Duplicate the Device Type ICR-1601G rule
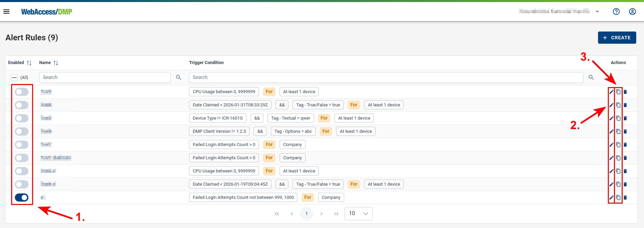644x228 pixels. [618, 118]
